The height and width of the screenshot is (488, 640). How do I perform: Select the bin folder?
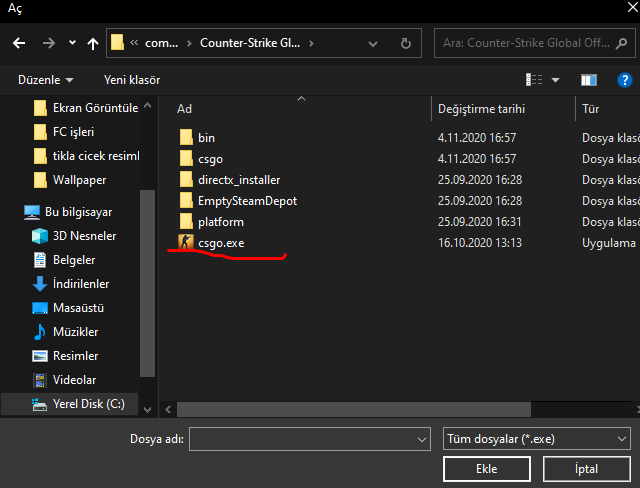tap(197, 138)
